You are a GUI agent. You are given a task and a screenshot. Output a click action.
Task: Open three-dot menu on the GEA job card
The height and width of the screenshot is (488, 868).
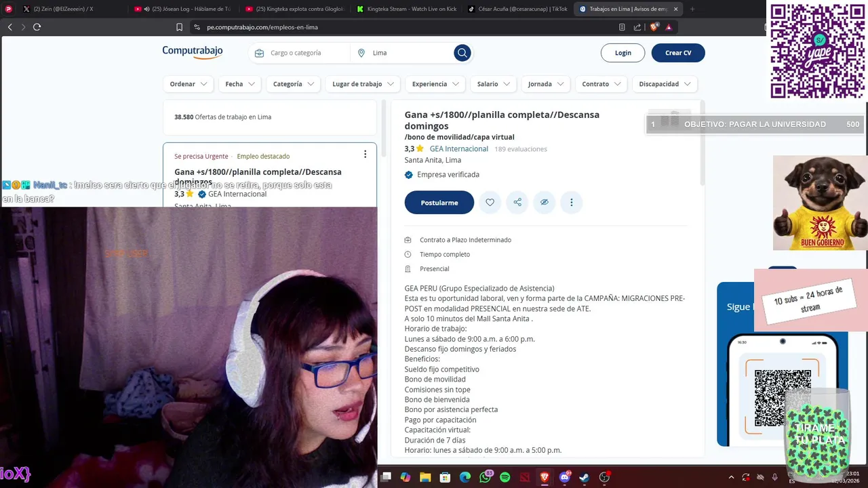coord(365,155)
